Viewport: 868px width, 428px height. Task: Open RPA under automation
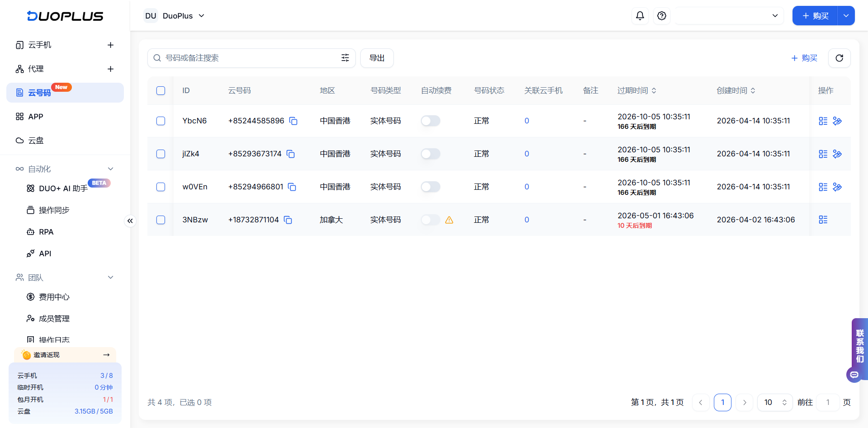pyautogui.click(x=46, y=232)
